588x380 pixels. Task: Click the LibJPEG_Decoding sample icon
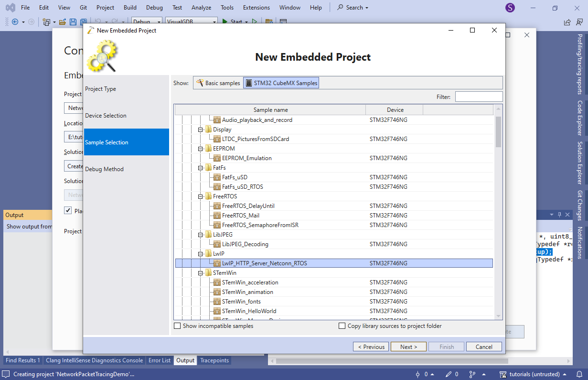(217, 244)
